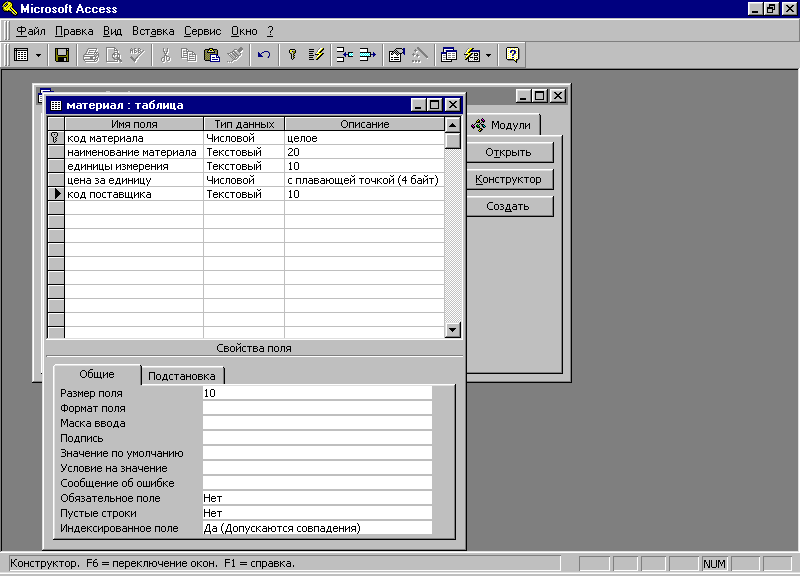Click the Copy toolbar icon
Image resolution: width=800 pixels, height=576 pixels.
[x=189, y=55]
